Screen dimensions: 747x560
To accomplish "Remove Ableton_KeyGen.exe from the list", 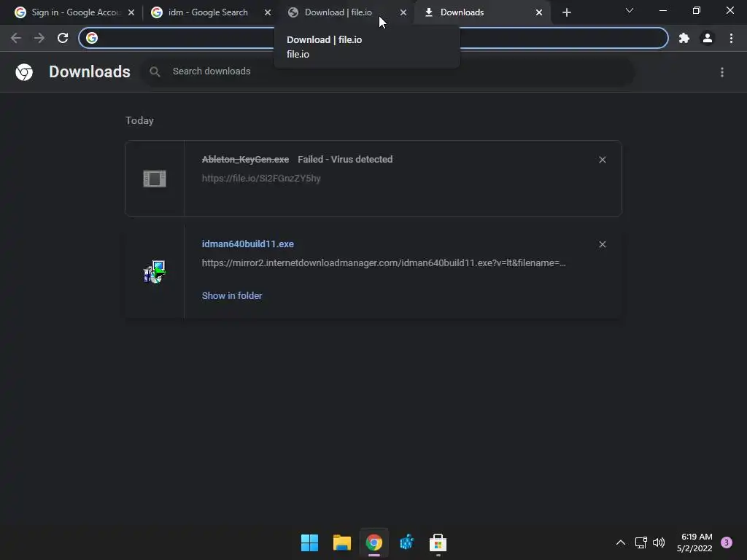I will tap(602, 160).
